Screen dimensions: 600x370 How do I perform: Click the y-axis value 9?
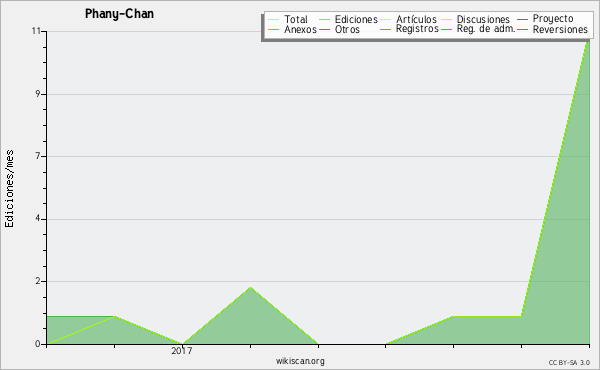point(38,94)
